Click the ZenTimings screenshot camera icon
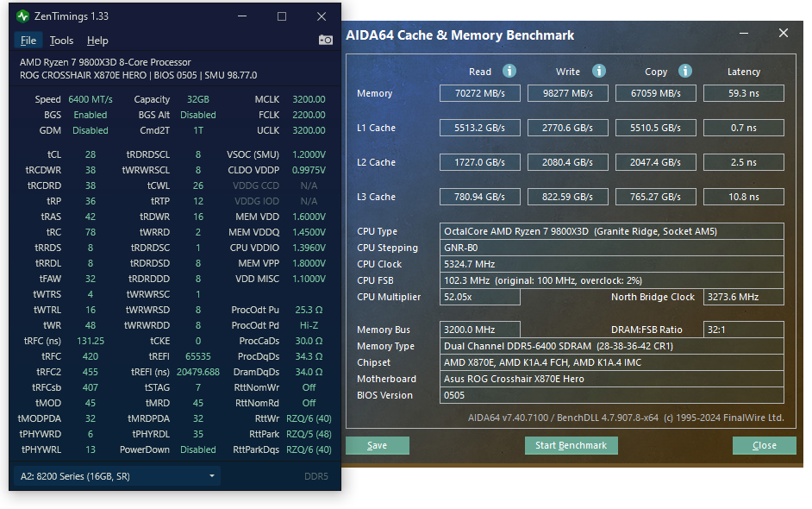This screenshot has width=812, height=509. (325, 40)
